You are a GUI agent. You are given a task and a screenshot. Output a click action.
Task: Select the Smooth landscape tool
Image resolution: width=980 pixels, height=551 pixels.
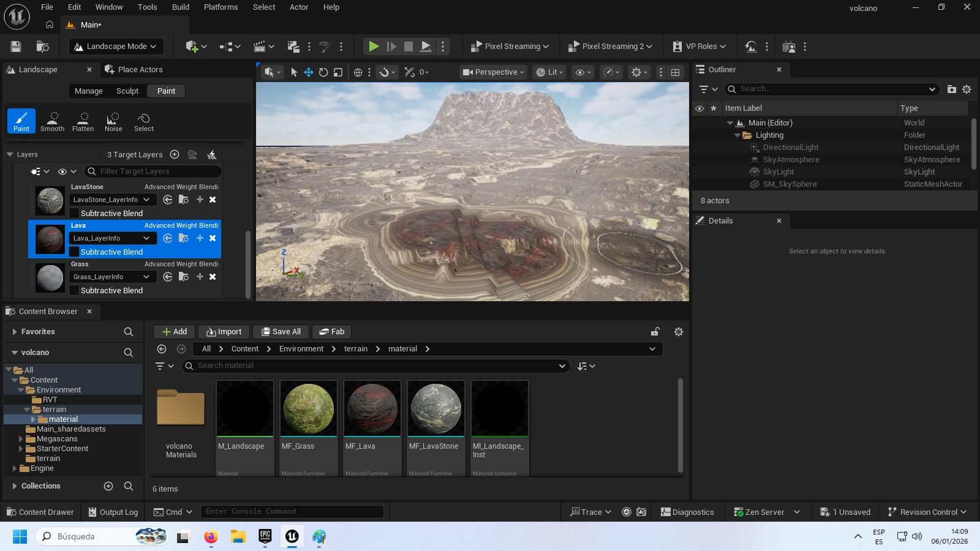pos(52,121)
